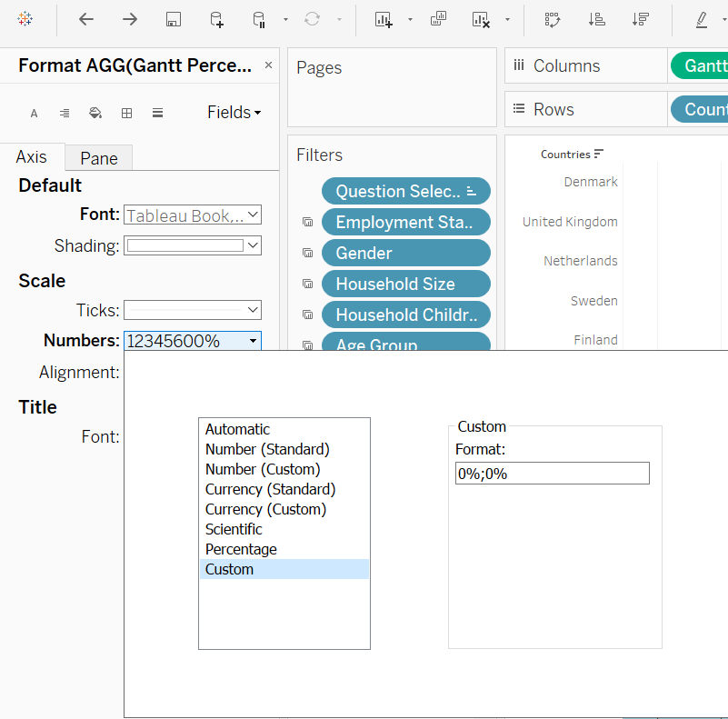The height and width of the screenshot is (719, 728).
Task: Click the Undo back arrow in toolbar
Action: pos(86,19)
